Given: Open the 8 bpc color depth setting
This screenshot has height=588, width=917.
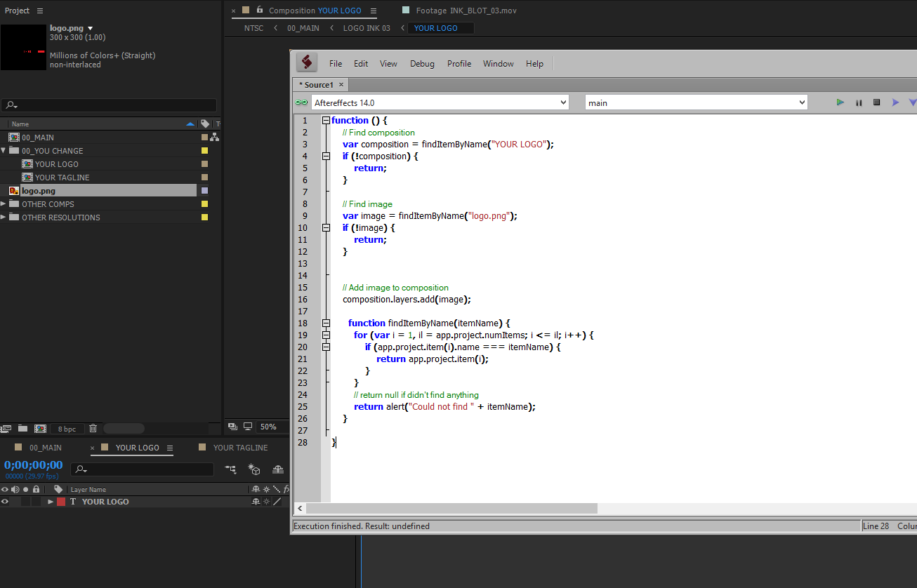Looking at the screenshot, I should pos(67,429).
